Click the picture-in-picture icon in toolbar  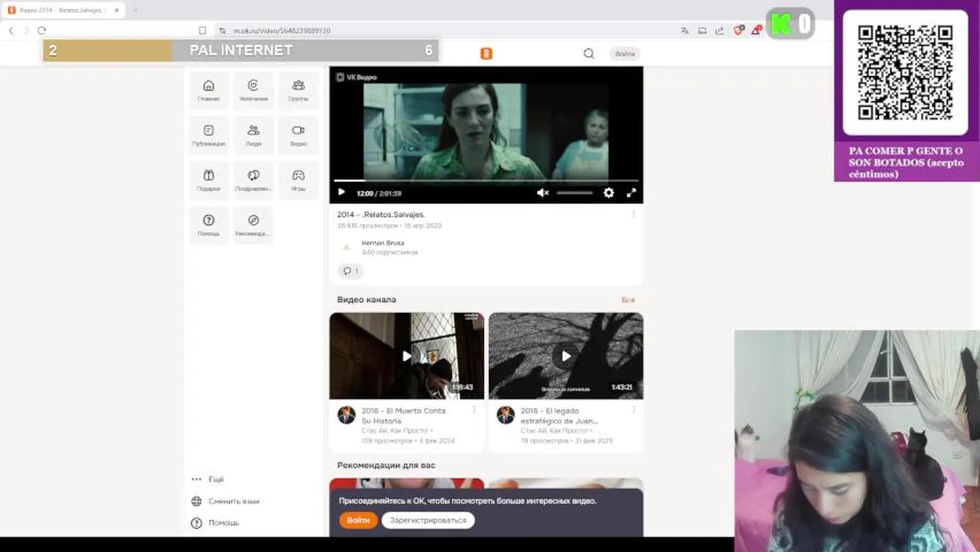tap(702, 31)
